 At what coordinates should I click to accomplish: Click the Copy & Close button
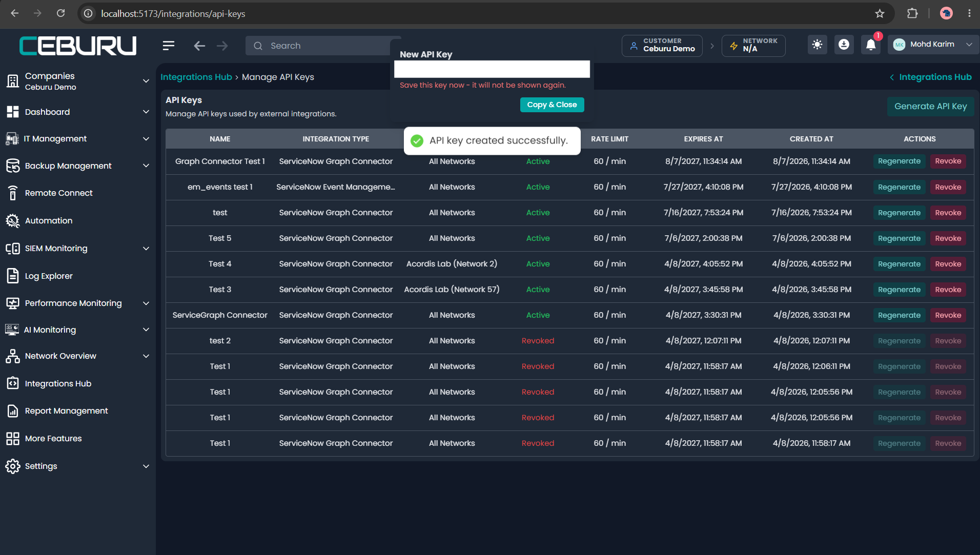pyautogui.click(x=552, y=105)
